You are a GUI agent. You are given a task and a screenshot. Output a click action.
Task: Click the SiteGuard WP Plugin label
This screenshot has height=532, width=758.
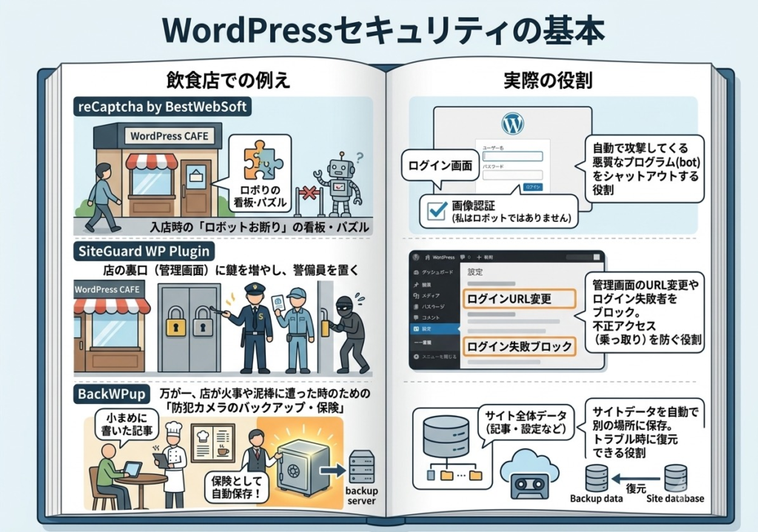pos(144,252)
